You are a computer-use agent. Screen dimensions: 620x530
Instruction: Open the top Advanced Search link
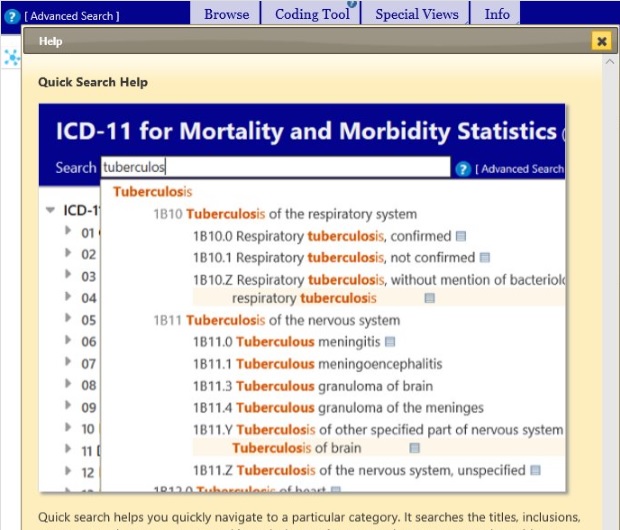[72, 16]
